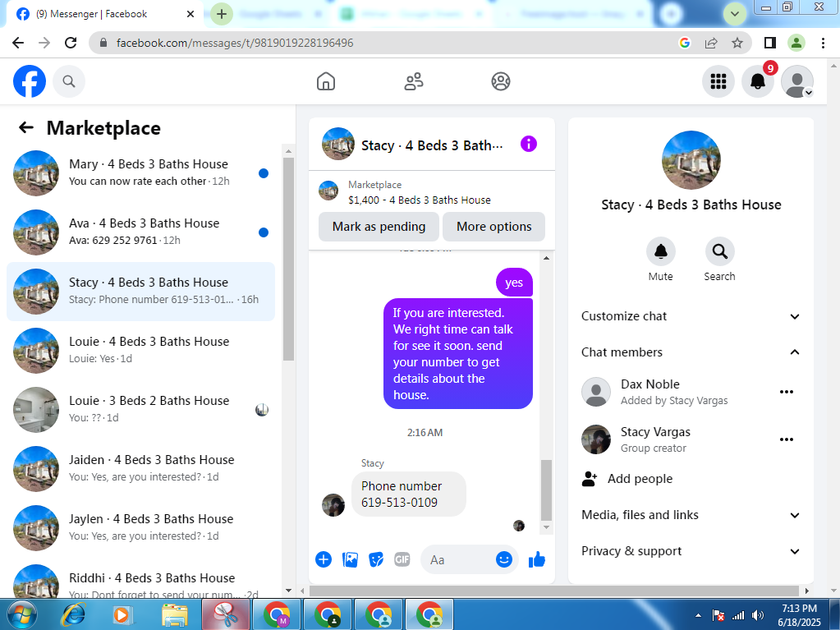This screenshot has width=840, height=630.
Task: Open Facebook search magnifier icon
Action: 69,81
